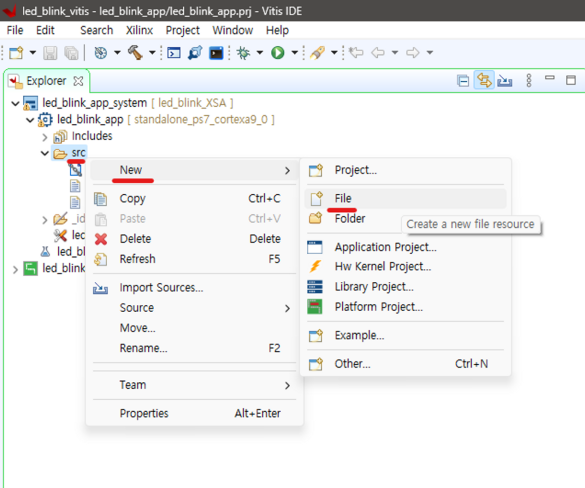Open the New wizard dropdown arrow
585x488 pixels.
[33, 53]
